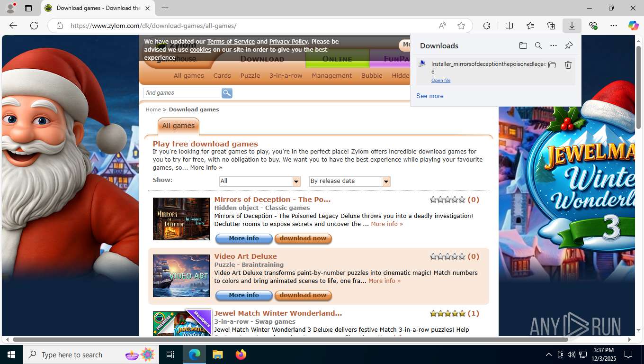Add page to favorites star
Viewport: 644px width, 364px height.
[461, 26]
